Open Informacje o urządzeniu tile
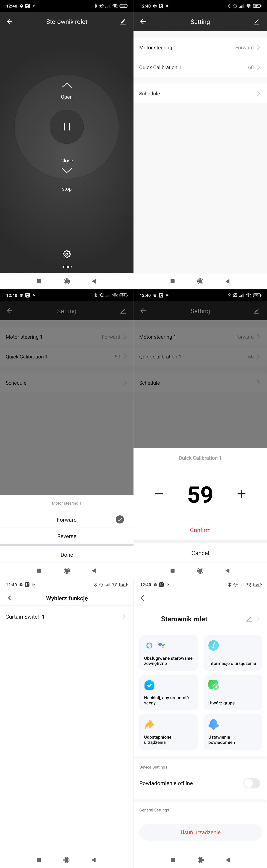The height and width of the screenshot is (868, 267). click(232, 653)
